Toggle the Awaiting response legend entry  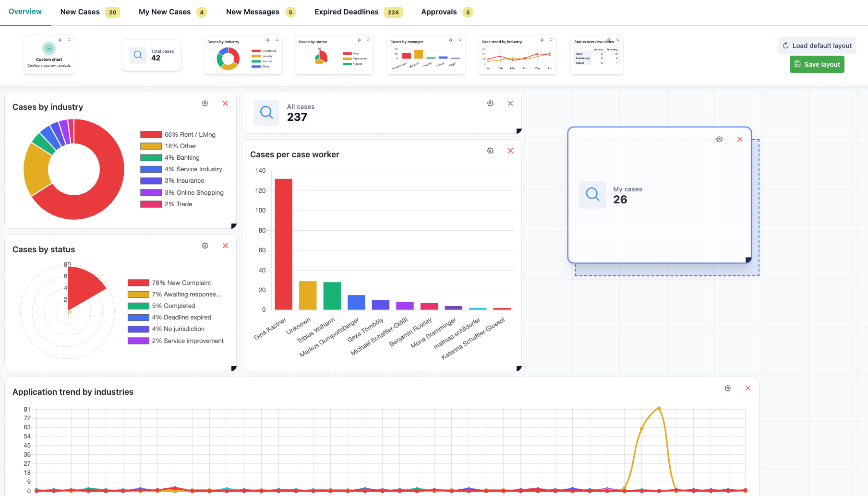click(x=175, y=294)
